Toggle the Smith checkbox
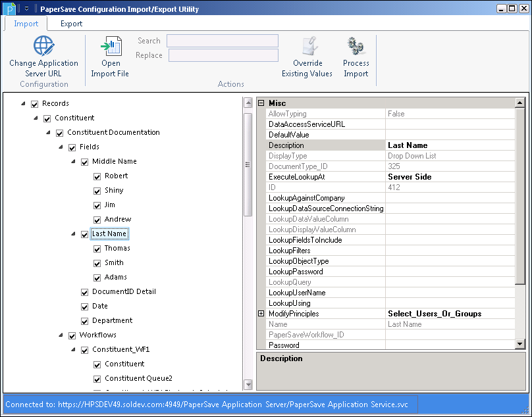The image size is (532, 417). 97,264
